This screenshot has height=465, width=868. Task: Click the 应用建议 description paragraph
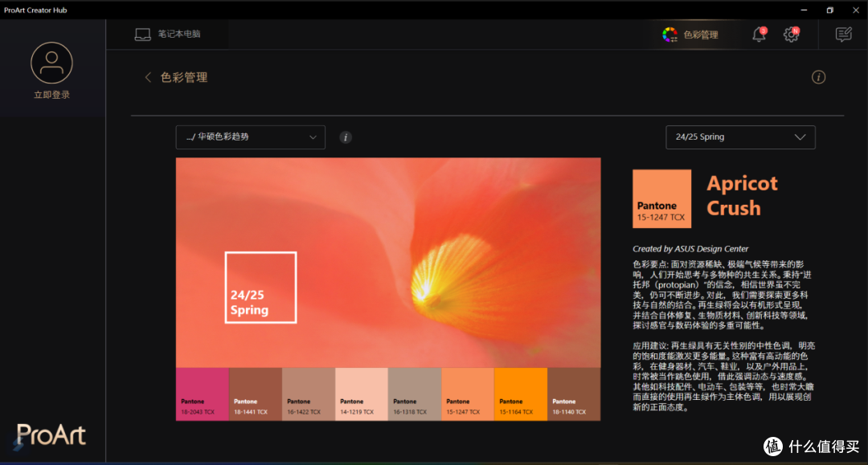(x=723, y=376)
